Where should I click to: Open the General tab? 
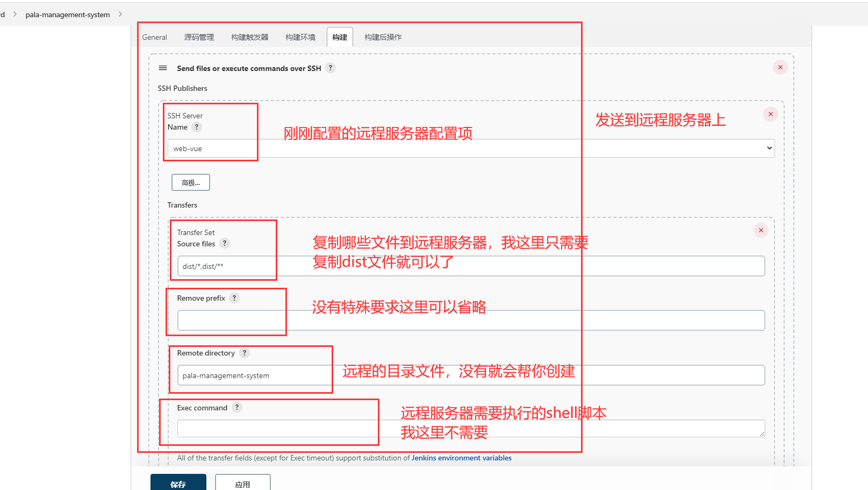(154, 37)
